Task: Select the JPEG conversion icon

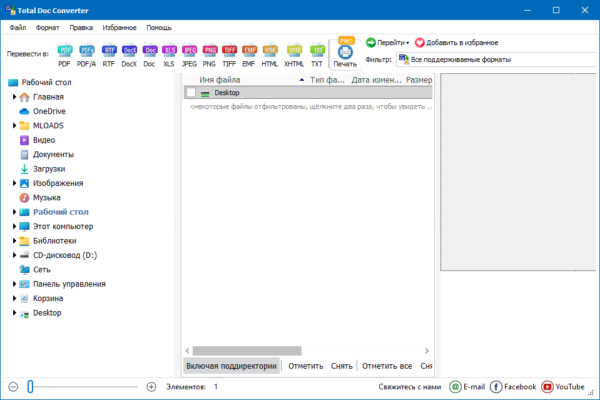Action: [189, 50]
